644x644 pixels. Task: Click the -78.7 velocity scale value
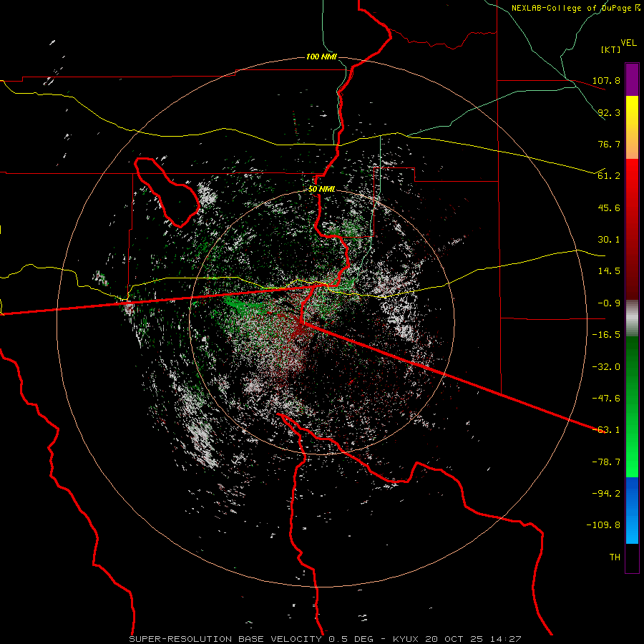coord(606,462)
